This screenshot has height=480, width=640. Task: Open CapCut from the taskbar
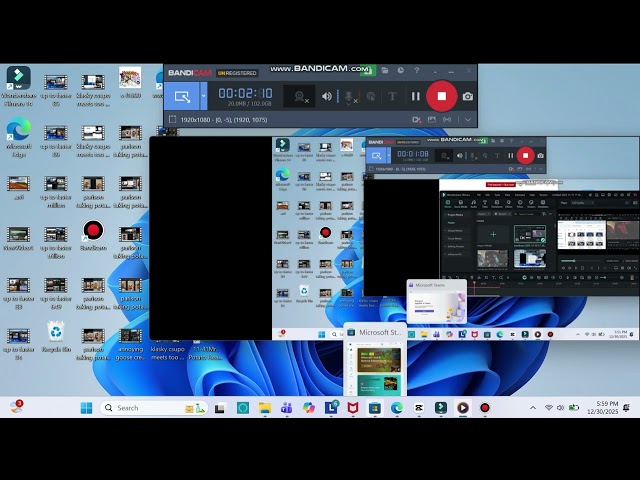(x=419, y=408)
